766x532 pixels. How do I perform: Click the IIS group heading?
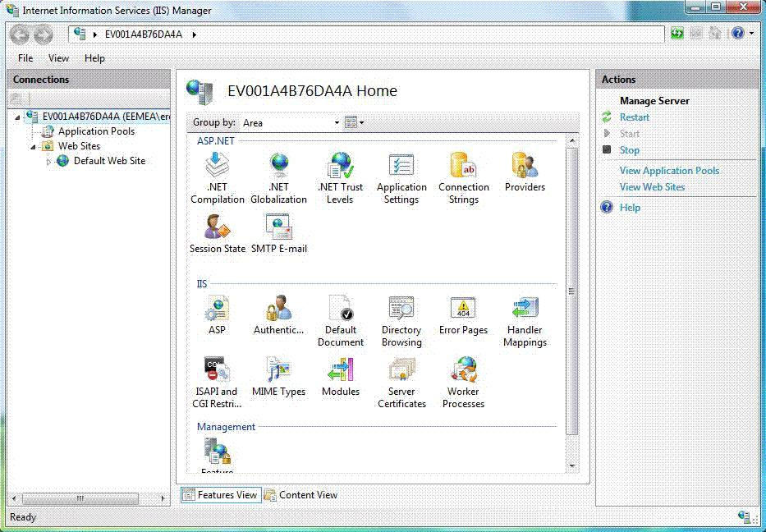click(202, 284)
